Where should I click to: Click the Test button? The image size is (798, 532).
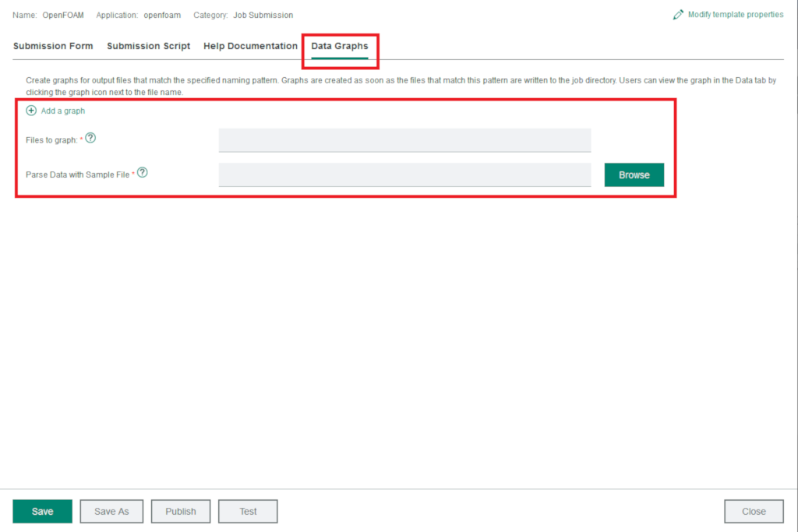click(248, 511)
